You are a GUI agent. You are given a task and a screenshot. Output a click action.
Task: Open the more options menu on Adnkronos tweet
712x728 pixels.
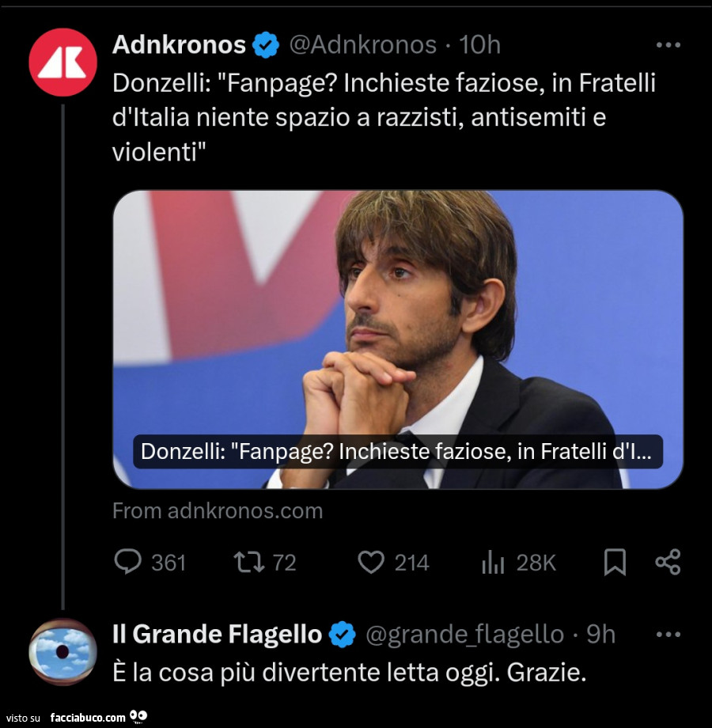click(669, 45)
